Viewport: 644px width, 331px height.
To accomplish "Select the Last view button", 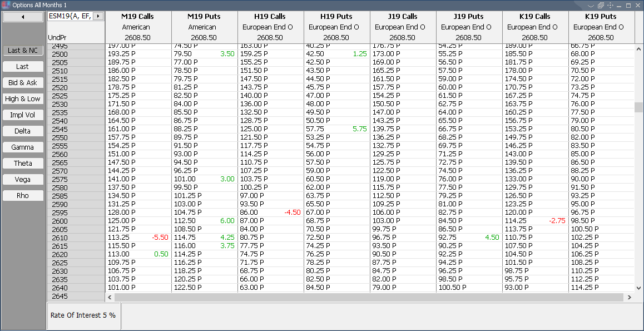I will click(23, 67).
